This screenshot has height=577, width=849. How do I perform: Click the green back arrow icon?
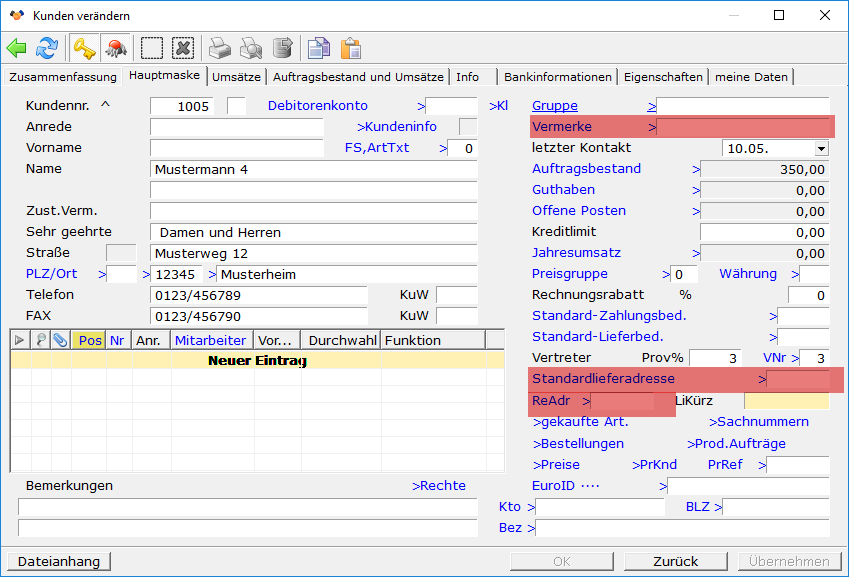point(17,48)
